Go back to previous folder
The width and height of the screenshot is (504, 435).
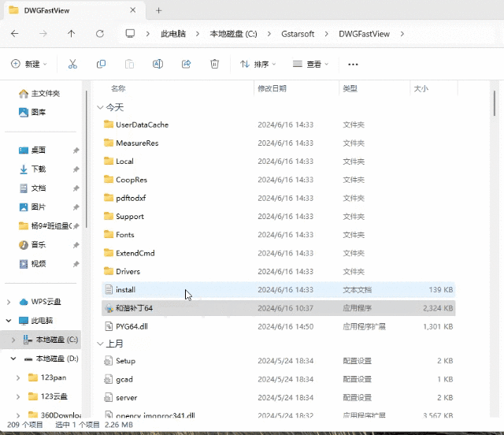click(x=15, y=33)
